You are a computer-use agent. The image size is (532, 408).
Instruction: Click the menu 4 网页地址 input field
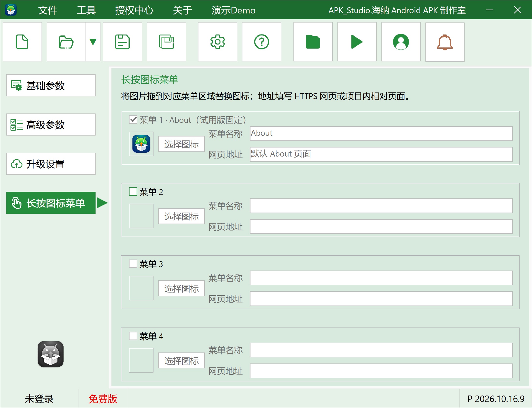pos(381,371)
